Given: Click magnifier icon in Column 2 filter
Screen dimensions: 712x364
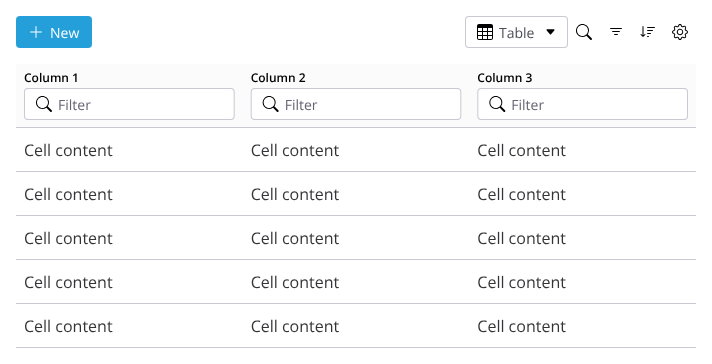Looking at the screenshot, I should [270, 104].
